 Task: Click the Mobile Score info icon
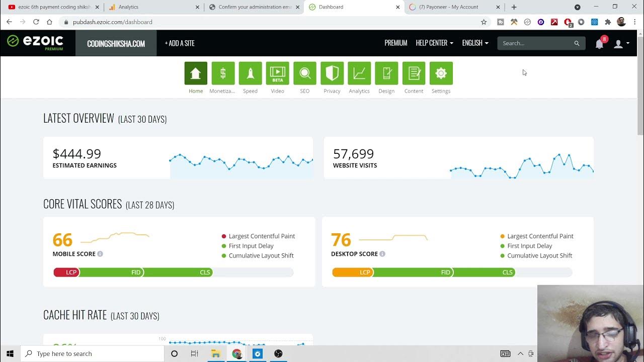point(100,254)
